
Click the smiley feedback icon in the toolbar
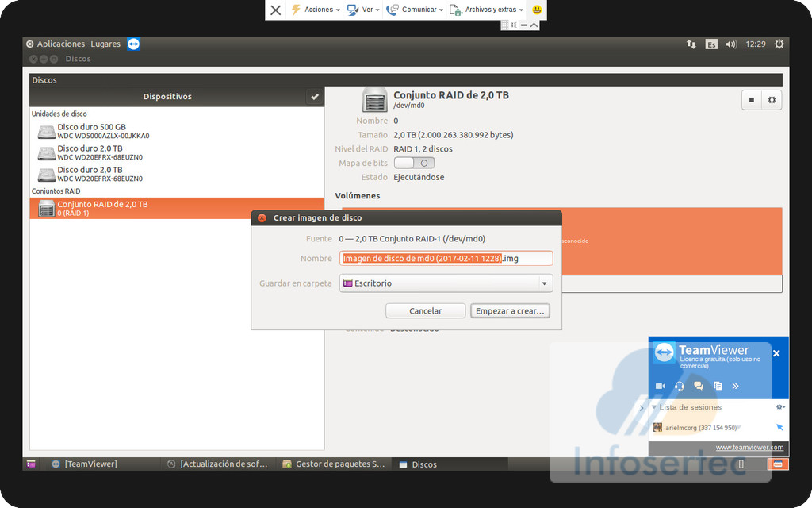click(x=537, y=10)
